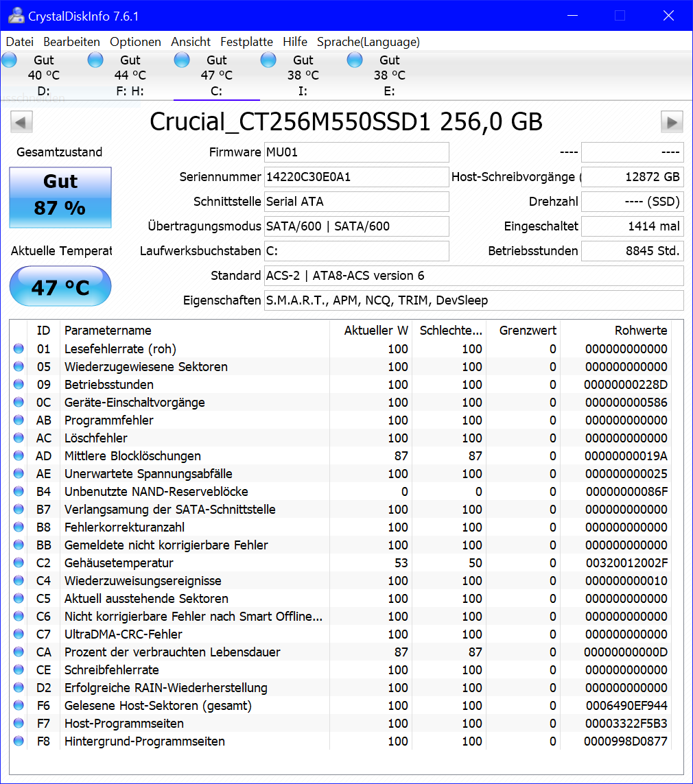Click status orb for Programmfehler row

(19, 420)
